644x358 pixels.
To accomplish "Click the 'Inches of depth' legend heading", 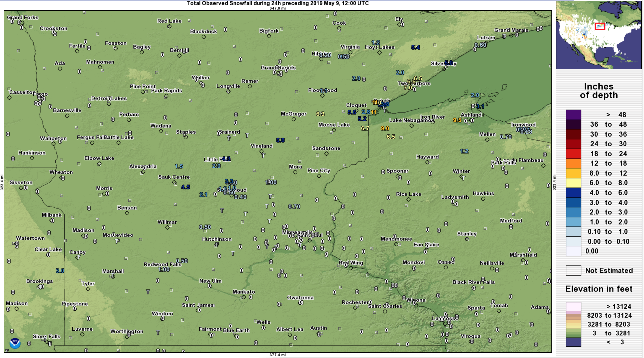I will [x=599, y=91].
